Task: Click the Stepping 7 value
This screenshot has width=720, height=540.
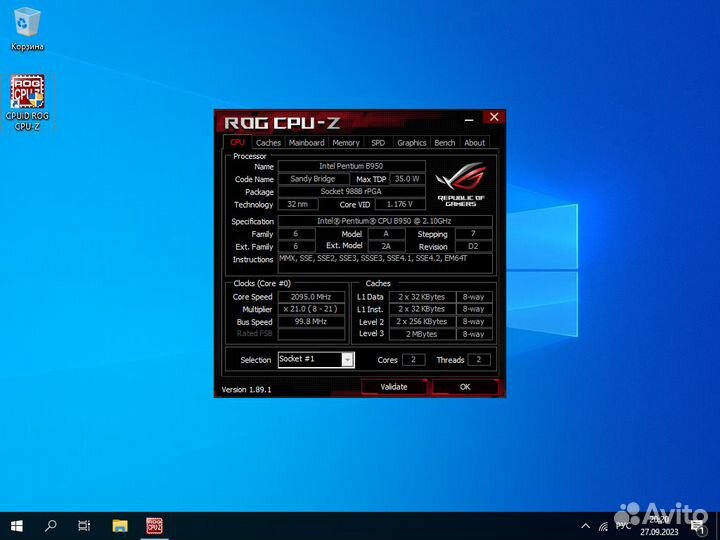Action: click(473, 234)
